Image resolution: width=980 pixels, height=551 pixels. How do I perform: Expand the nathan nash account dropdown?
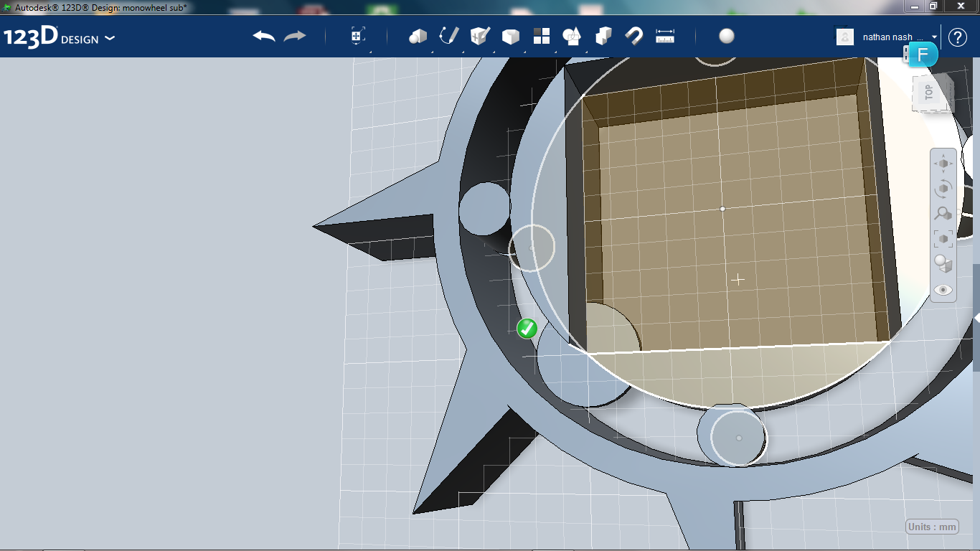coord(935,37)
